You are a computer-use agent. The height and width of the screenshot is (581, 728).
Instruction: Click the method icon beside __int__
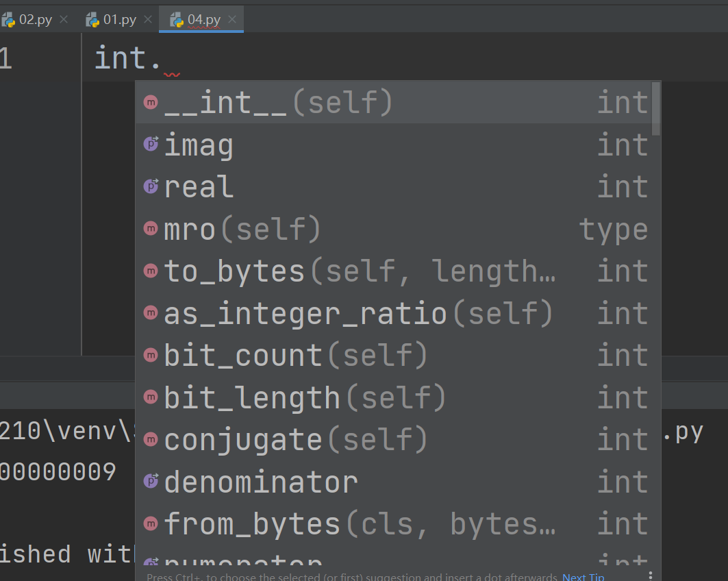click(151, 102)
